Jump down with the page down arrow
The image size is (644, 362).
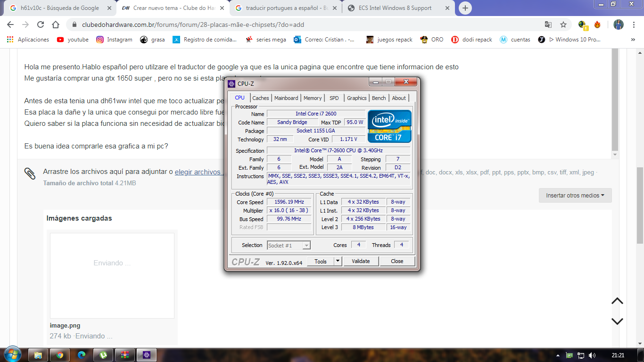coord(617,321)
